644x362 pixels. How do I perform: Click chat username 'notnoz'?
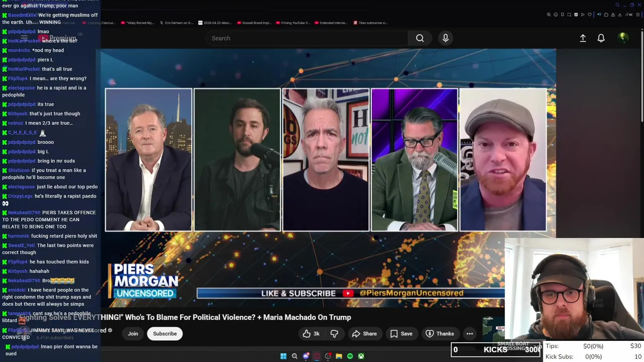(x=16, y=123)
